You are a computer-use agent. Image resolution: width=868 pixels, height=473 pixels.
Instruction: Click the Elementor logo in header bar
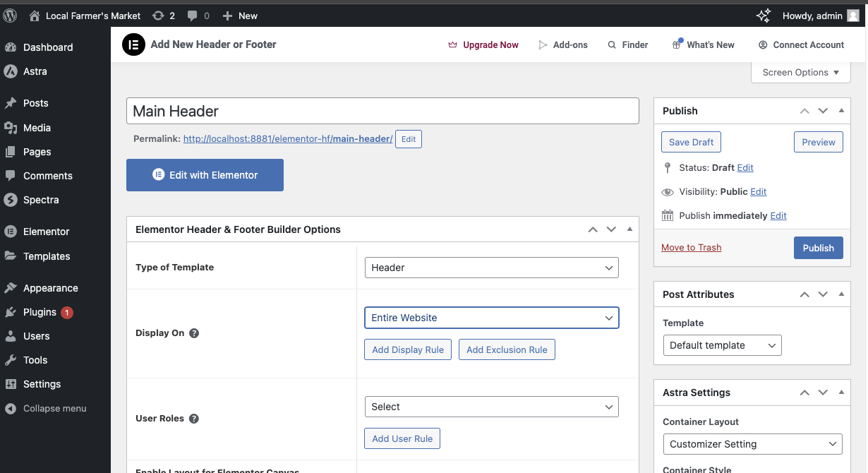point(133,44)
